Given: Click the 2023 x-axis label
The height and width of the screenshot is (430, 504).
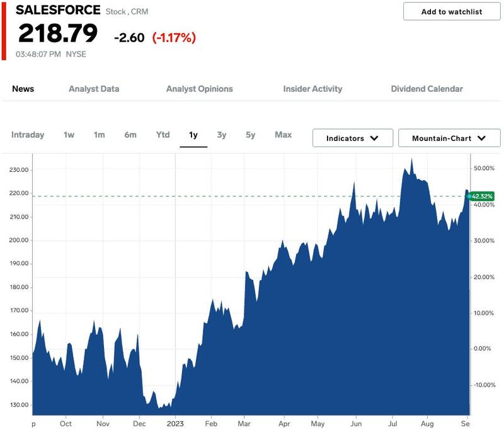Looking at the screenshot, I should [175, 424].
